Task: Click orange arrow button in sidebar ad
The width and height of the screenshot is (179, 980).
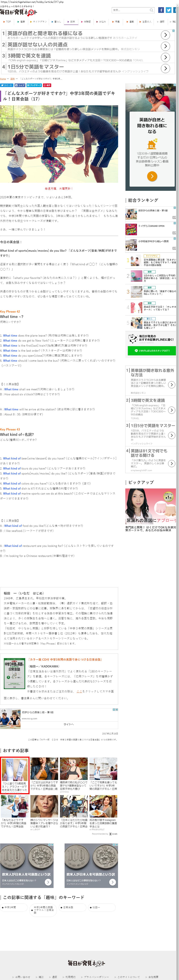Action: tap(152, 176)
